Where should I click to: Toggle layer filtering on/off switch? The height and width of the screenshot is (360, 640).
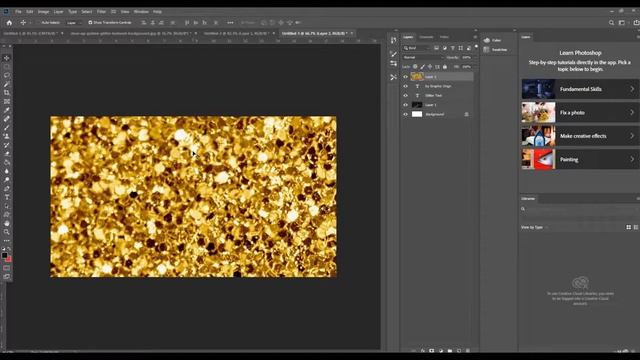pos(476,47)
